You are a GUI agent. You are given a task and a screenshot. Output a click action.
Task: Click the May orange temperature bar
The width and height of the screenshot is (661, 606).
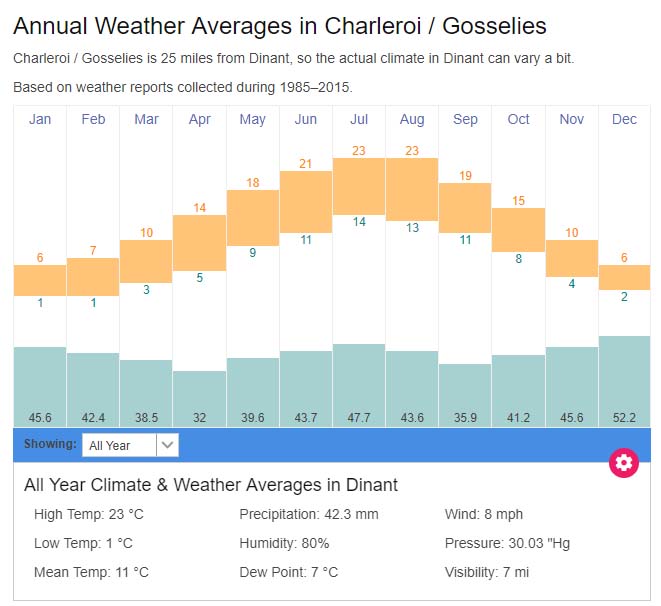[253, 217]
